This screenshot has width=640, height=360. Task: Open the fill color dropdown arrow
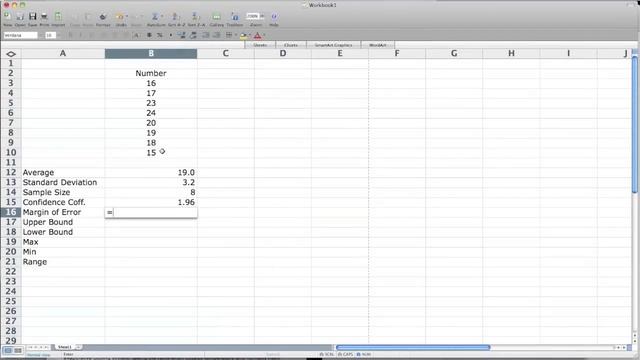point(249,36)
